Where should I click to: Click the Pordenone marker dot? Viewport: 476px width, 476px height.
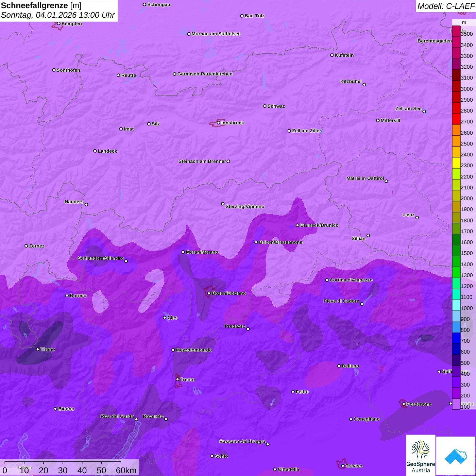(404, 404)
